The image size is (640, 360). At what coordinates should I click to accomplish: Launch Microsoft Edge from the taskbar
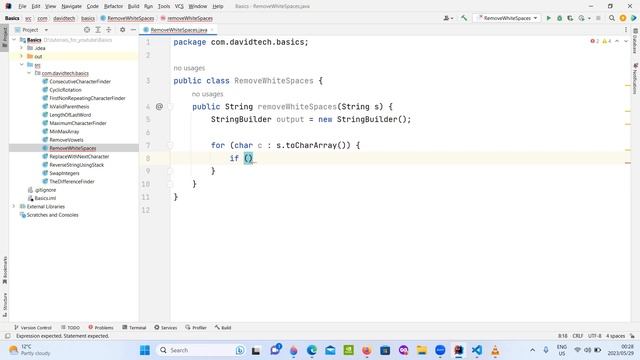click(312, 350)
